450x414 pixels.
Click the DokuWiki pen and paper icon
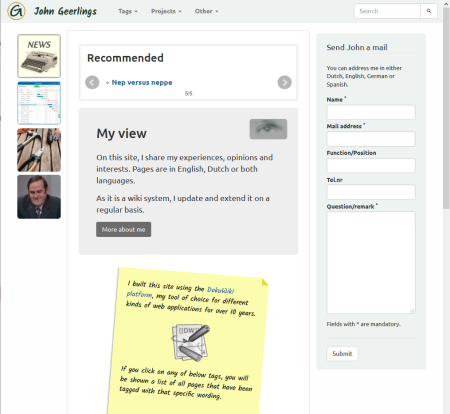(x=191, y=343)
